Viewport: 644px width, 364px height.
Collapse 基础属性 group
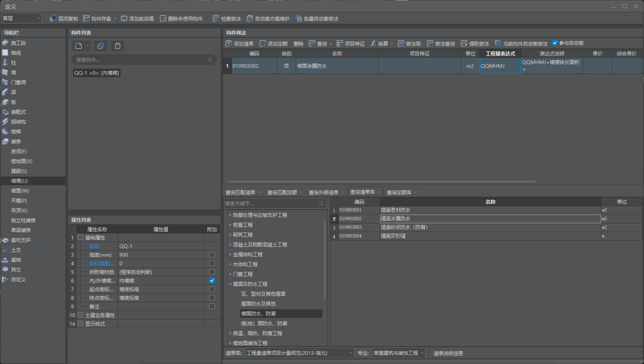pos(80,237)
